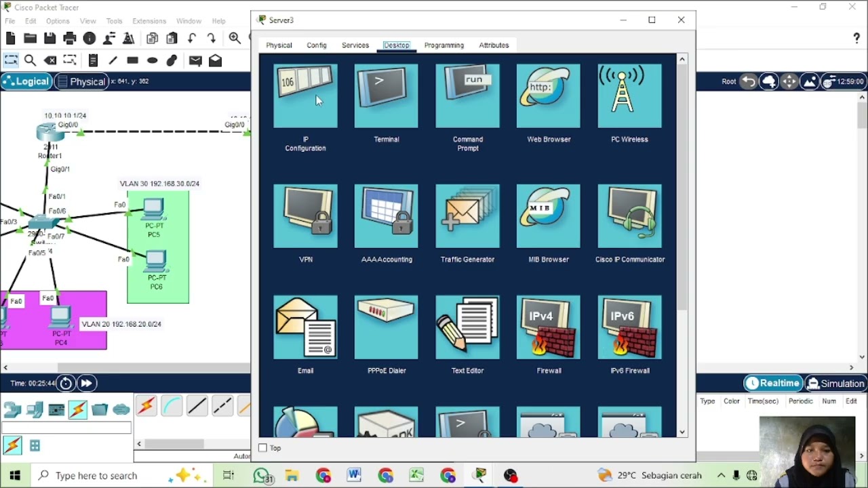Open the AAA Accounting app
This screenshot has width=868, height=488.
click(387, 216)
